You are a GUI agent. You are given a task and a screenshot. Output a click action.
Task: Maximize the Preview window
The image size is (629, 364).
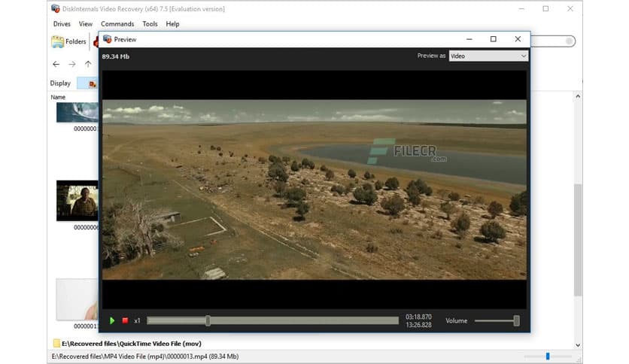pos(494,39)
